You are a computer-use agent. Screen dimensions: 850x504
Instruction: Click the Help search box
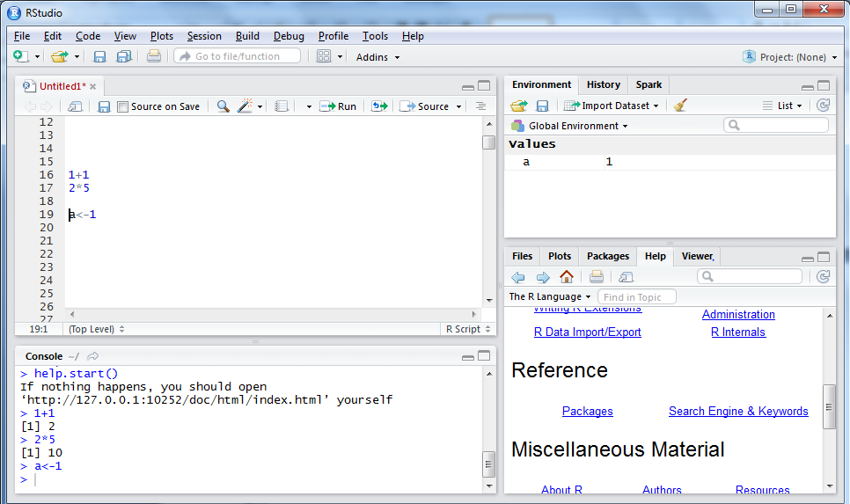(749, 276)
